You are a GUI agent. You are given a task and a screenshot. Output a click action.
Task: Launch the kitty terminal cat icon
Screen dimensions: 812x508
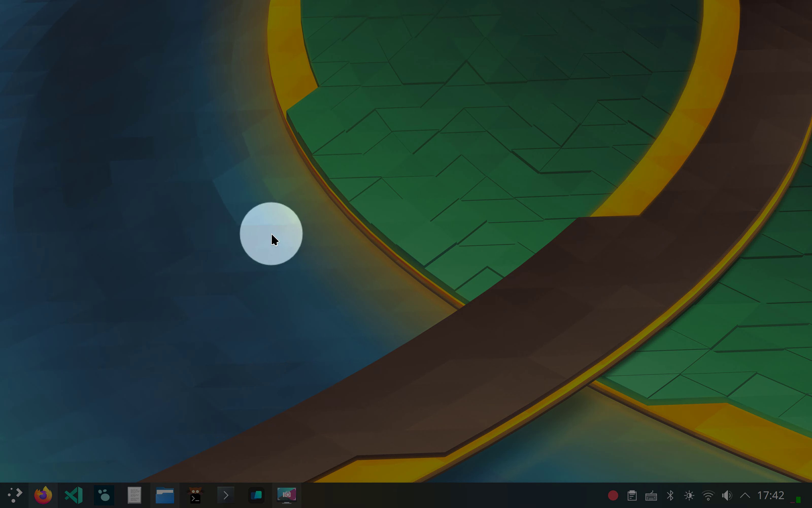195,495
